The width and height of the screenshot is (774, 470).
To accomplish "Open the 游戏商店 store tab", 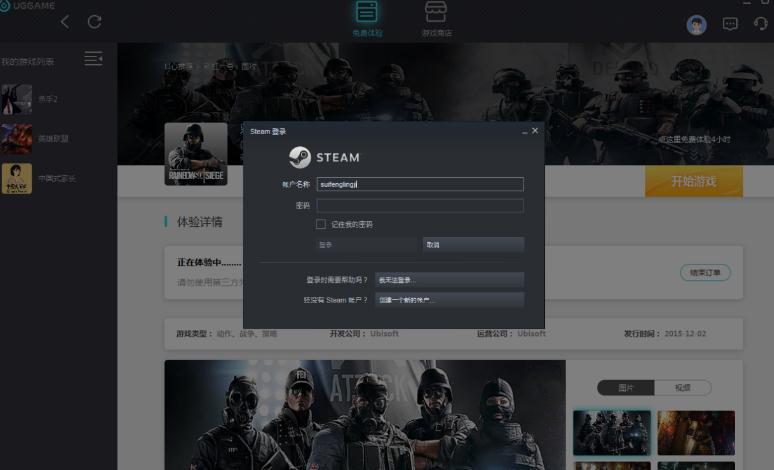I will pos(436,19).
